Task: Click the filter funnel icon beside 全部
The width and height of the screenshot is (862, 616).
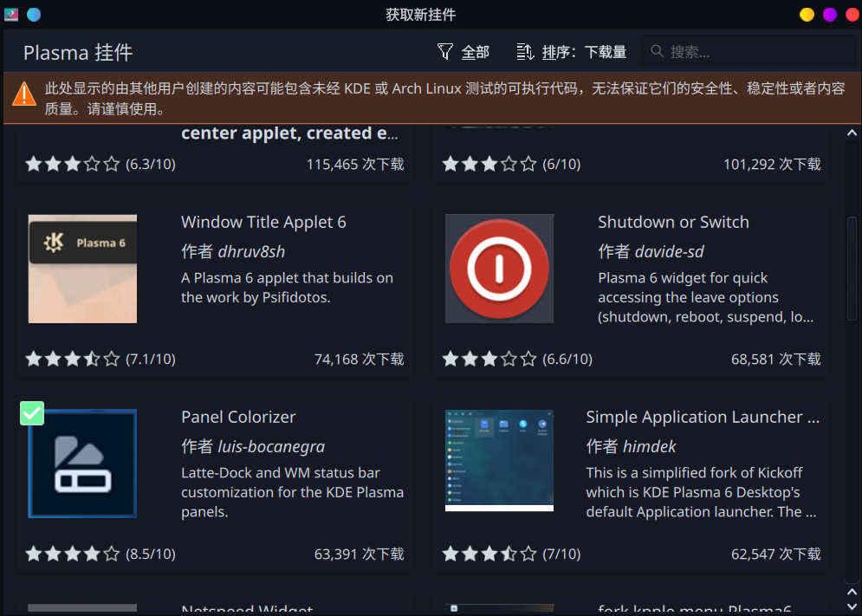Action: 445,52
